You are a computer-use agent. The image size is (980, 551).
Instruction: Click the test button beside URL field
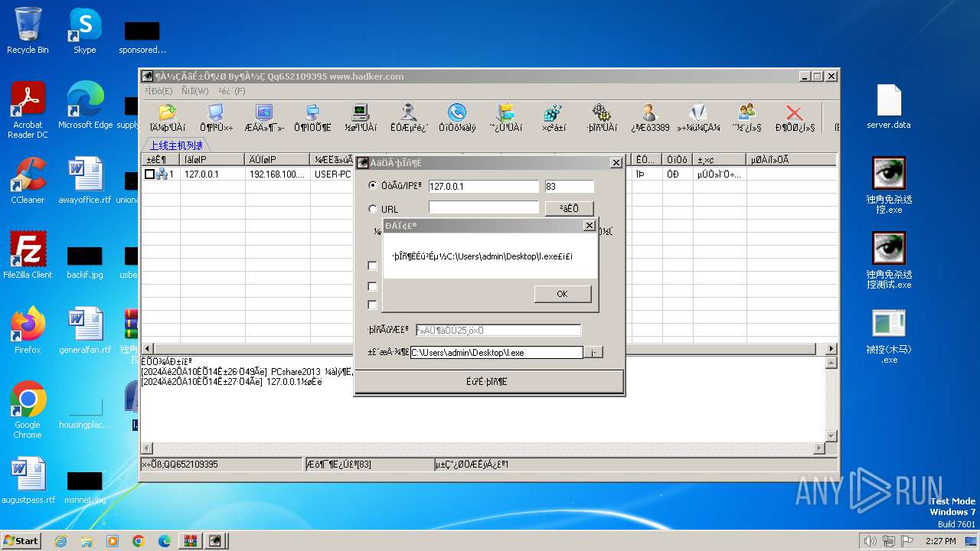tap(569, 208)
